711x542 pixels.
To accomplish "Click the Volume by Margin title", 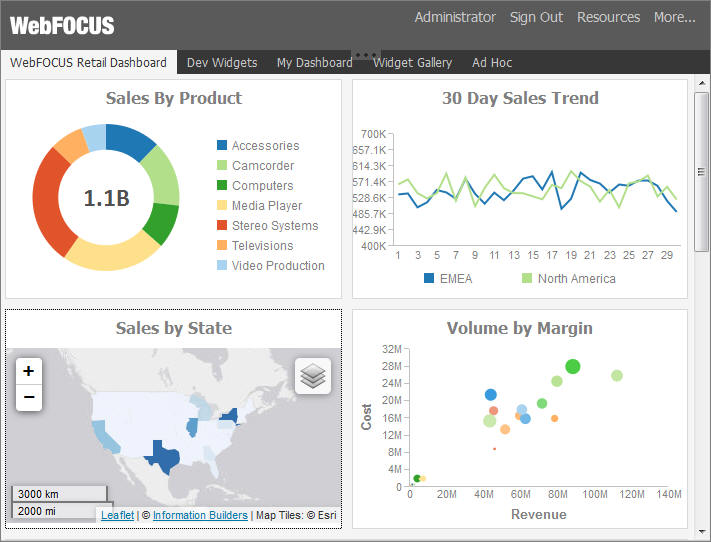I will pos(520,328).
